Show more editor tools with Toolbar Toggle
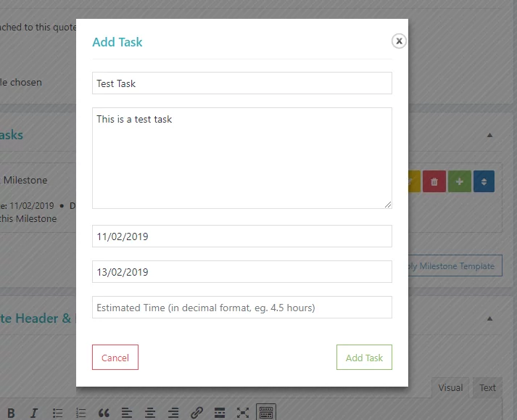Image resolution: width=517 pixels, height=420 pixels. pos(266,413)
